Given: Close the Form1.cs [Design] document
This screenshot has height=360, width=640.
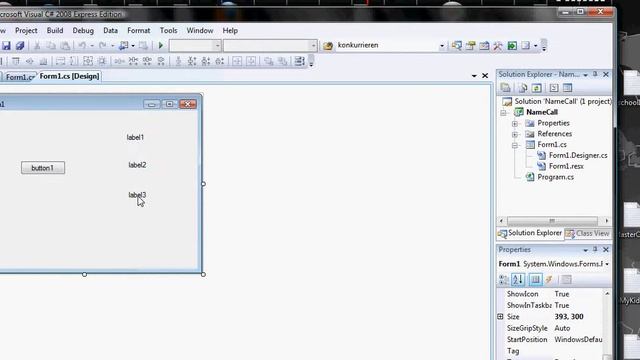Looking at the screenshot, I should [485, 76].
